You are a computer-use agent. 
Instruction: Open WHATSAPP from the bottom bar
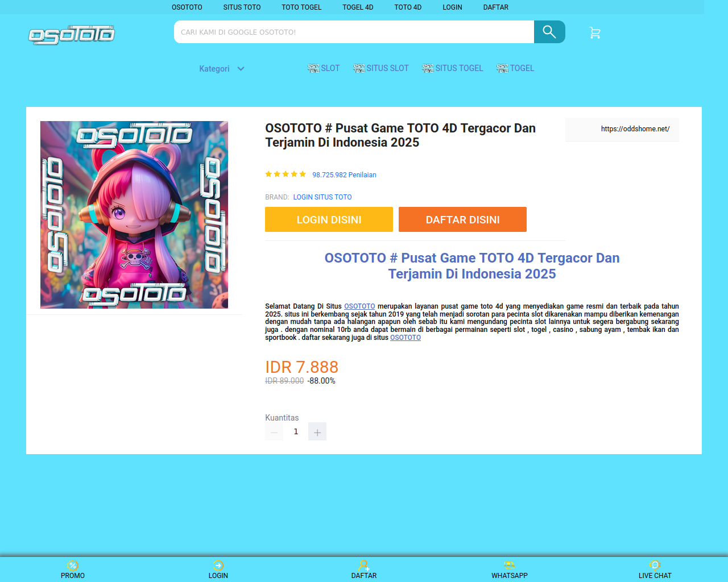510,569
